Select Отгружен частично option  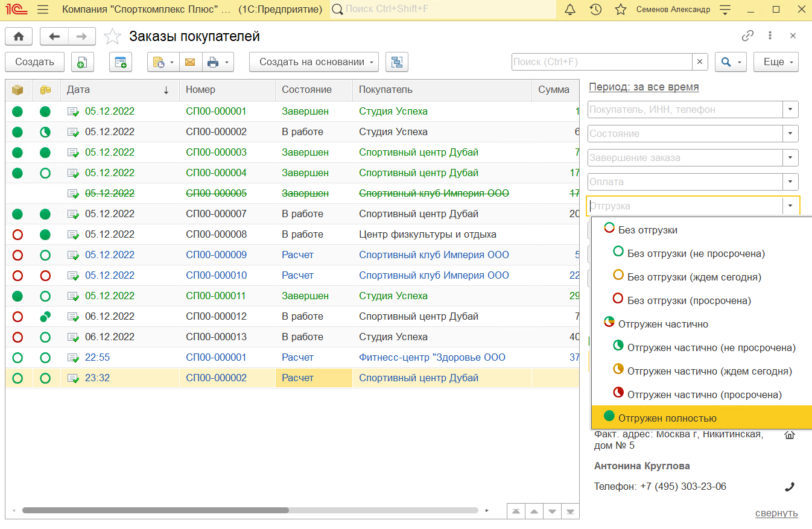click(702, 324)
